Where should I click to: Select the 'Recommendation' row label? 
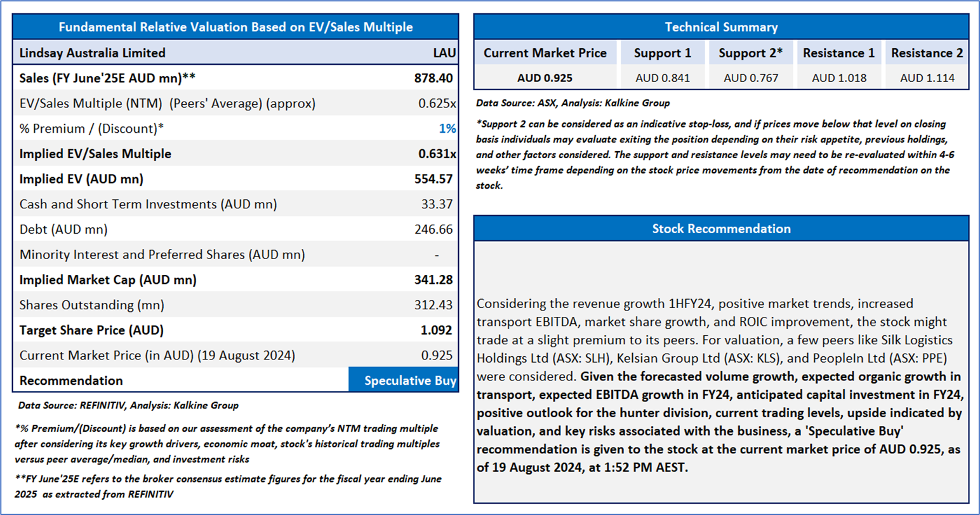click(71, 381)
